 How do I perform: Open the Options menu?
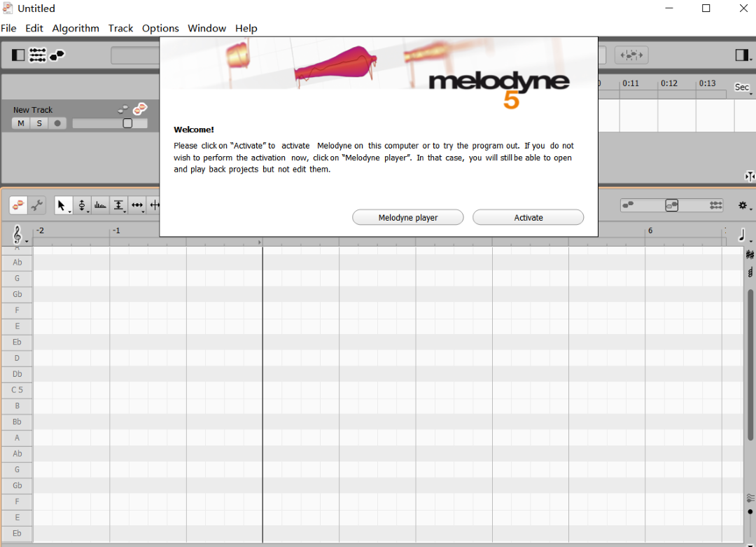(160, 29)
